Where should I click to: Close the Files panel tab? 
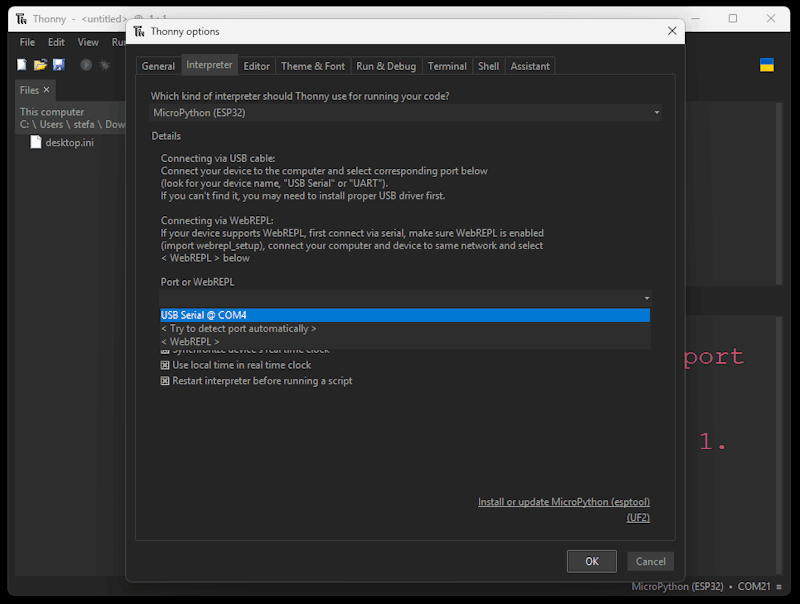[x=46, y=90]
